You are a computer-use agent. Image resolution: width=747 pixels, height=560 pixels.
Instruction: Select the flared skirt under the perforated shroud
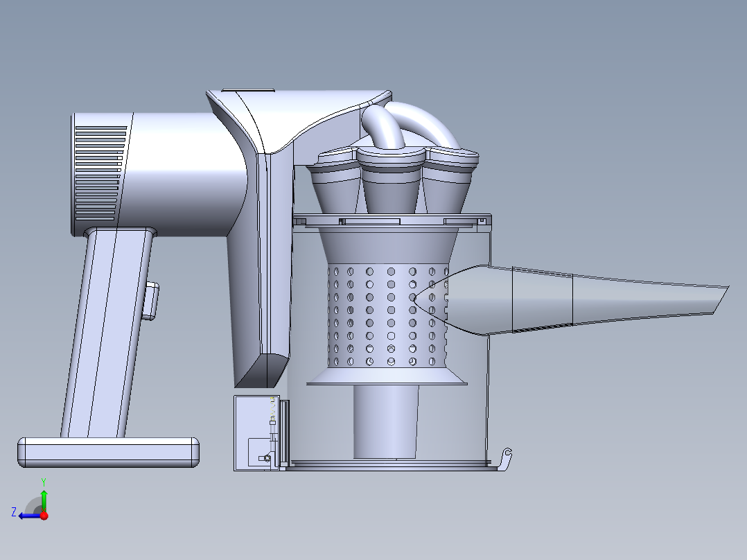coord(387,376)
